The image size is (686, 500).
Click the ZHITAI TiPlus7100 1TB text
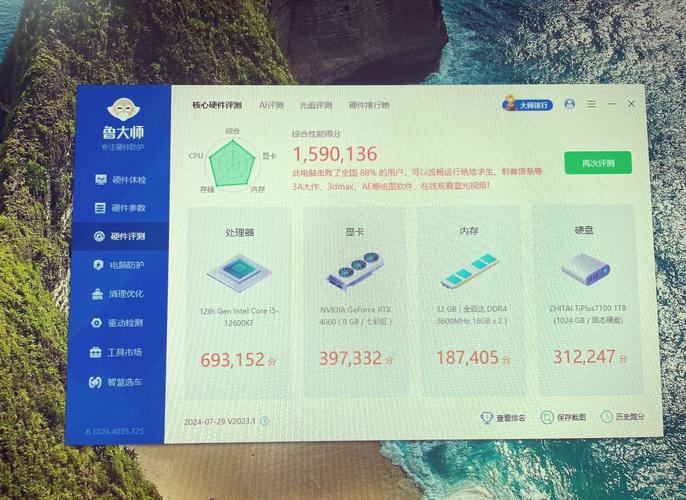click(x=588, y=314)
